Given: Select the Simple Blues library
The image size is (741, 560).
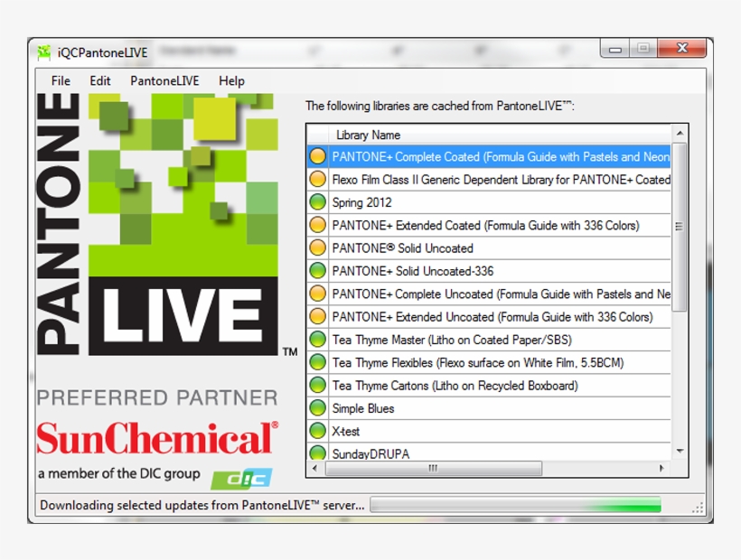Looking at the screenshot, I should click(489, 408).
